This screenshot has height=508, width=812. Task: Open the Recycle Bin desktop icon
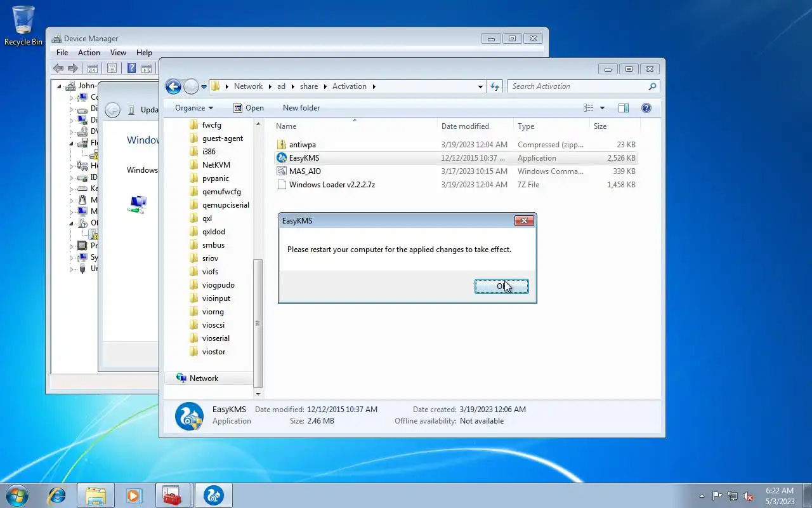pyautogui.click(x=23, y=25)
